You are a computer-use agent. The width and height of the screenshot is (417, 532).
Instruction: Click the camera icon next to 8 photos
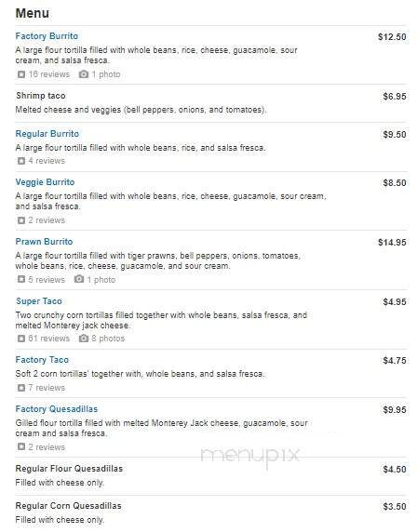pos(84,339)
